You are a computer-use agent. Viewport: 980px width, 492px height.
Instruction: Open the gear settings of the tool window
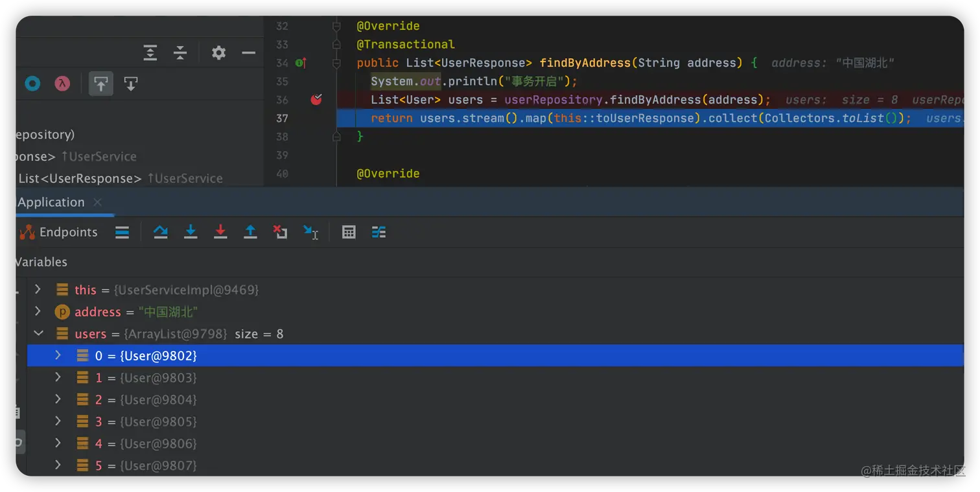coord(219,53)
